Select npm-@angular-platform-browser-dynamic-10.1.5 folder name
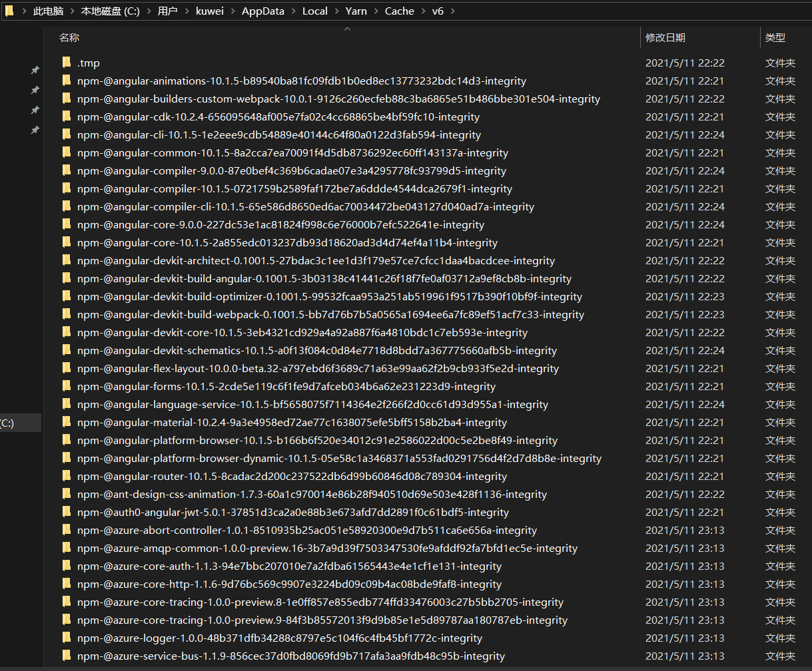Viewport: 812px width, 671px height. [339, 458]
